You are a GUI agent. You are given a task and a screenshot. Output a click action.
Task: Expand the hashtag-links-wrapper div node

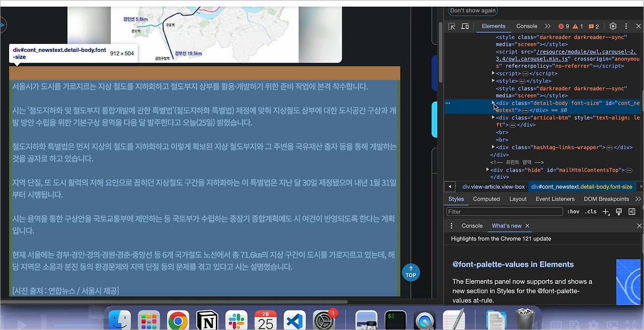pyautogui.click(x=493, y=147)
